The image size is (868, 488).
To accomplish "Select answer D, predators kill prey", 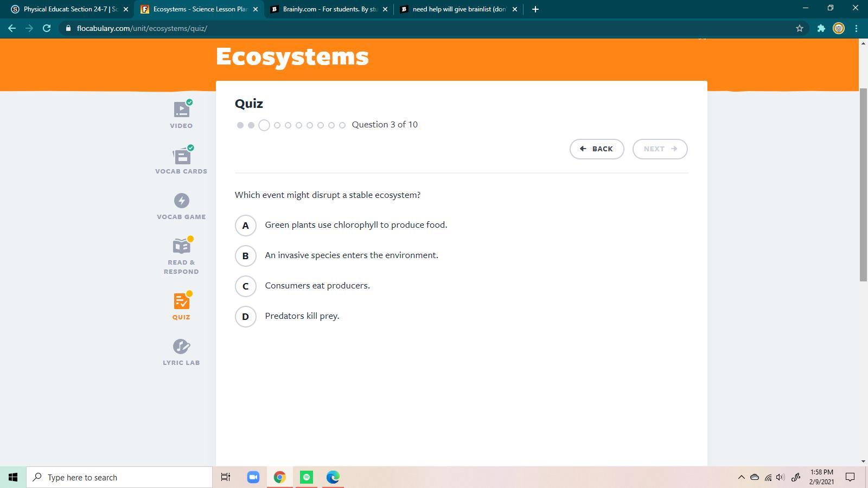I will click(x=246, y=317).
